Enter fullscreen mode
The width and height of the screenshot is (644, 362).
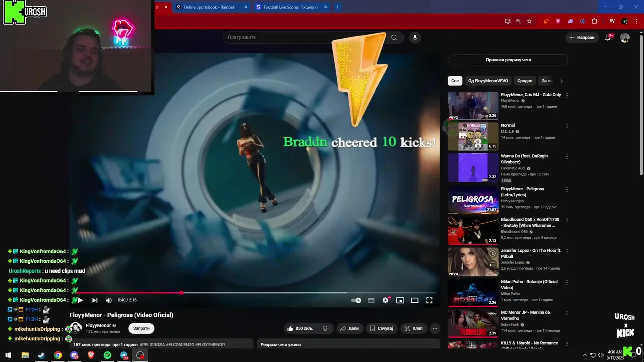point(429,300)
